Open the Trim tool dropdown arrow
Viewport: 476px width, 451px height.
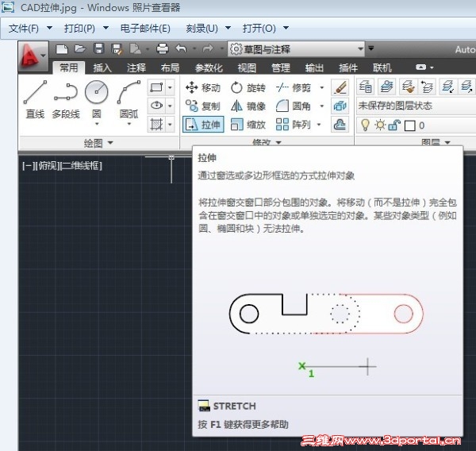[322, 88]
